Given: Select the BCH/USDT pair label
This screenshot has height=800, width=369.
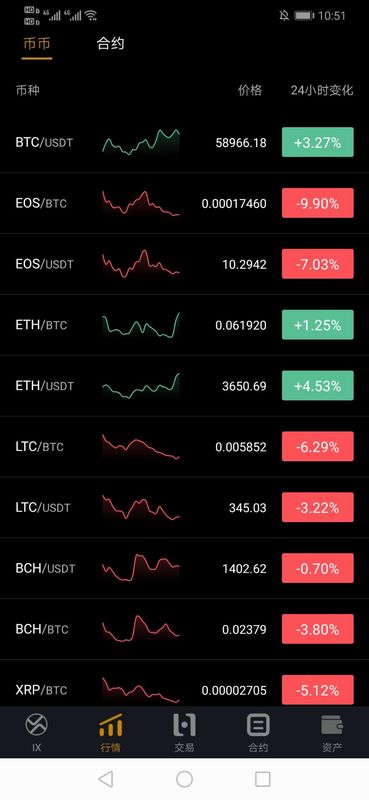Looking at the screenshot, I should [x=45, y=568].
